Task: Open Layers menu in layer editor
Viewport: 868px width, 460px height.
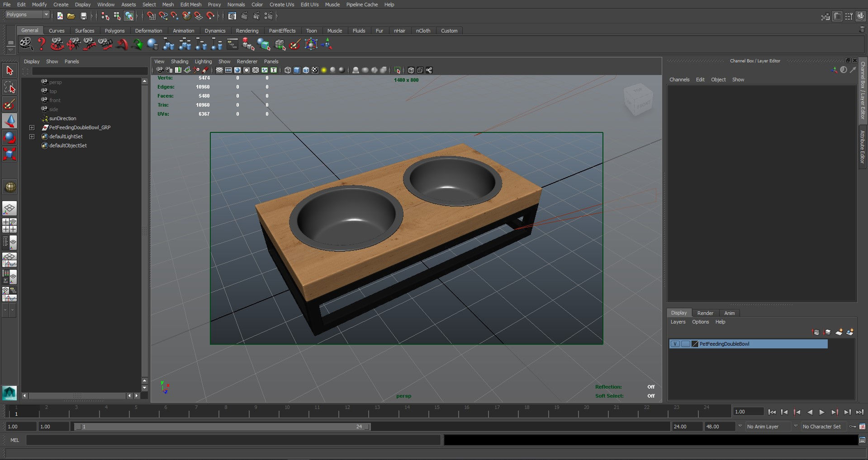Action: [x=678, y=322]
